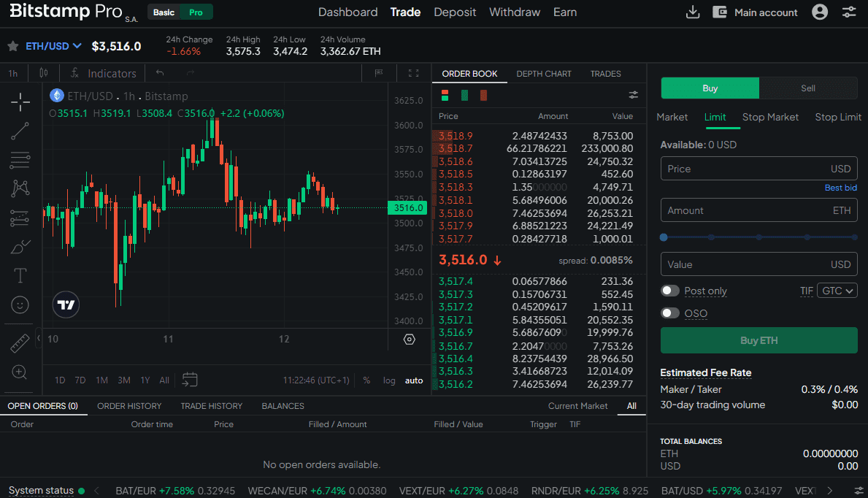Open chart layout flag settings

(x=379, y=73)
